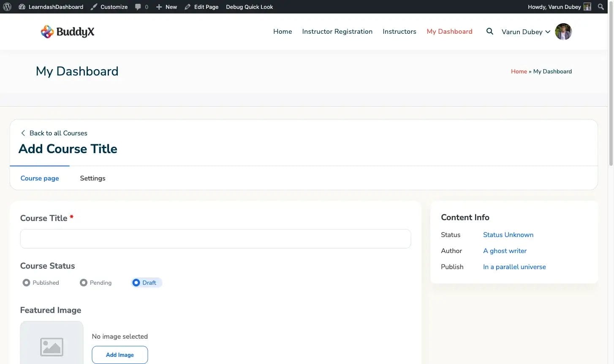This screenshot has width=614, height=364.
Task: Select the Pending course status
Action: [84, 283]
